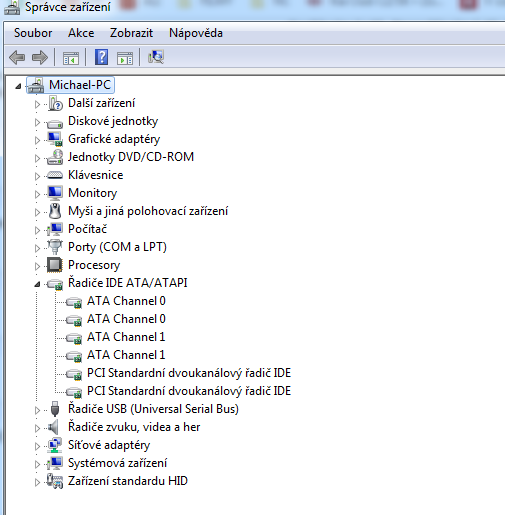This screenshot has width=505, height=515.
Task: Click the Forward arrow toolbar icon
Action: pyautogui.click(x=40, y=57)
